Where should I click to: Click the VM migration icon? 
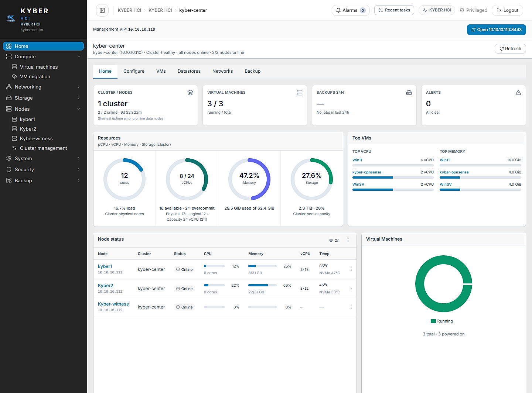(14, 76)
